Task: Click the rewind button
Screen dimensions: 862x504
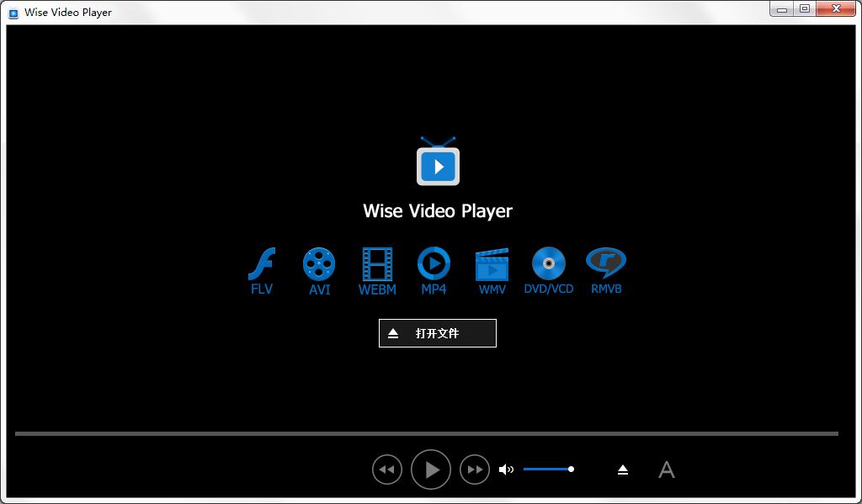Action: pos(387,470)
